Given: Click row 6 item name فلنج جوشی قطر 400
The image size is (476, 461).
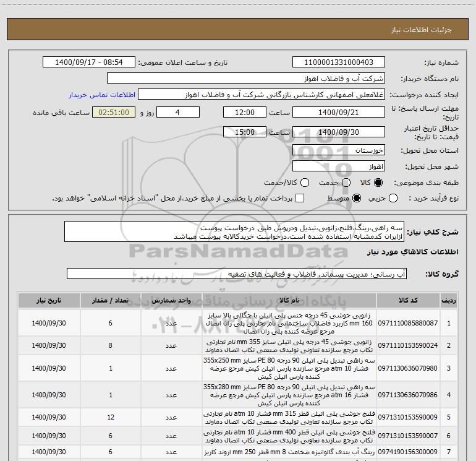Looking at the screenshot, I should pyautogui.click(x=289, y=436).
